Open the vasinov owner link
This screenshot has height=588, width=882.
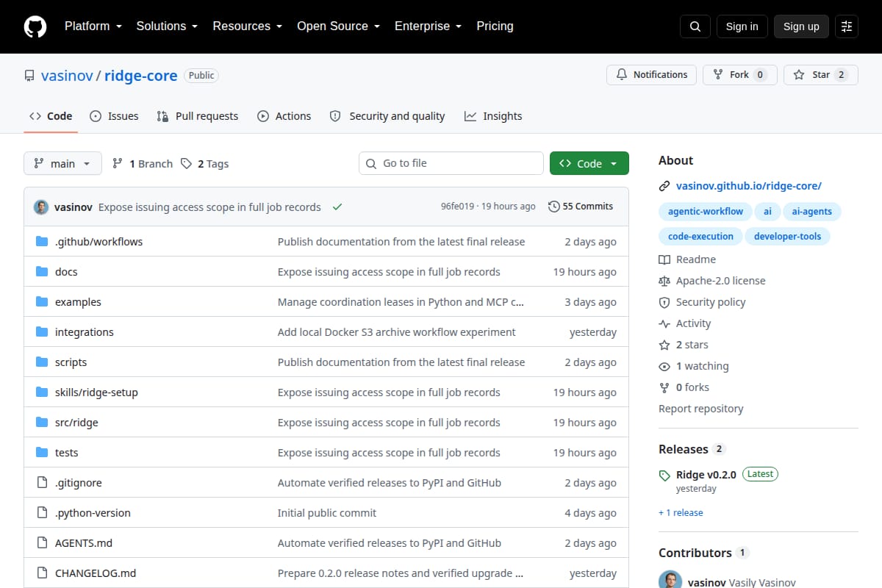[x=67, y=76]
